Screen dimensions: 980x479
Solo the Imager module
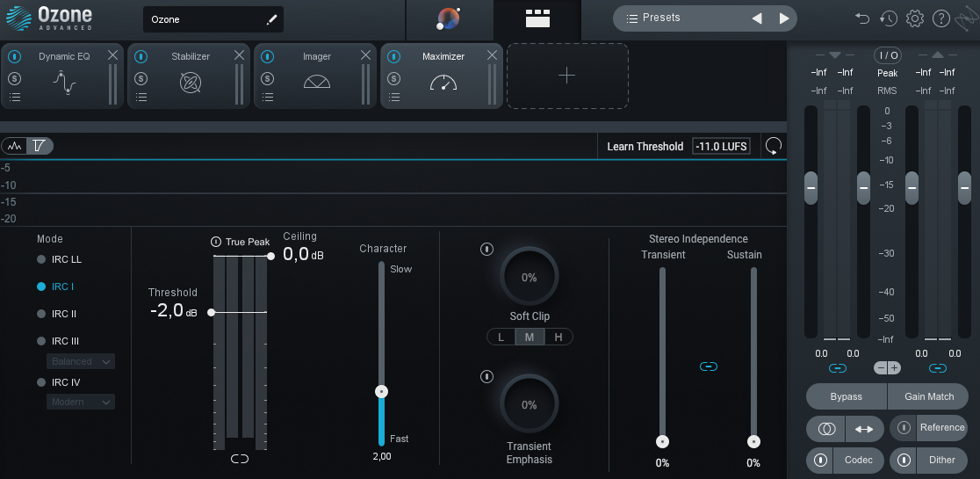[267, 78]
